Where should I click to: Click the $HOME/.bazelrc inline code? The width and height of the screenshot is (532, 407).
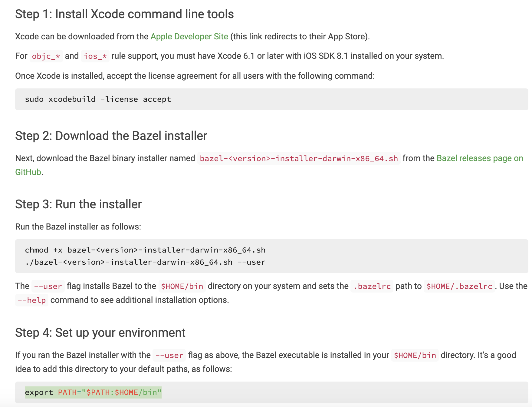pos(459,286)
